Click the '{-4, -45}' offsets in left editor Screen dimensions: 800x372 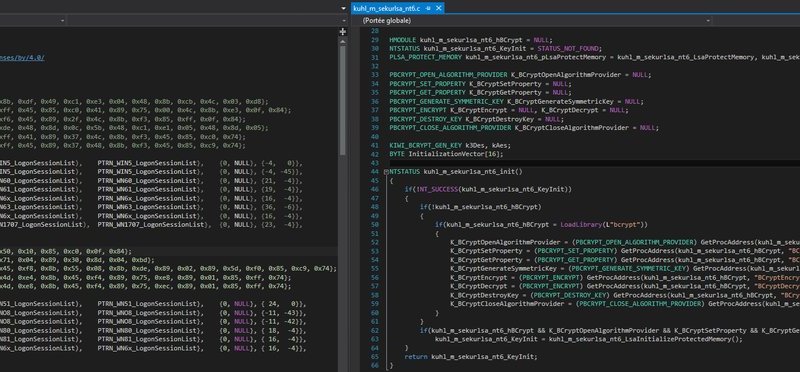tap(278, 172)
